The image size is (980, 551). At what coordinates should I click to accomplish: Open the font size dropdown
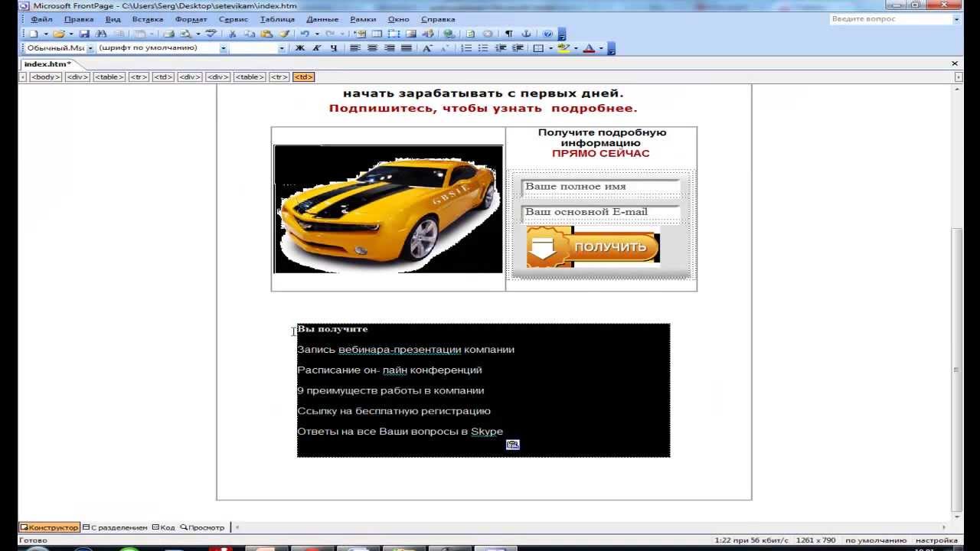(282, 48)
